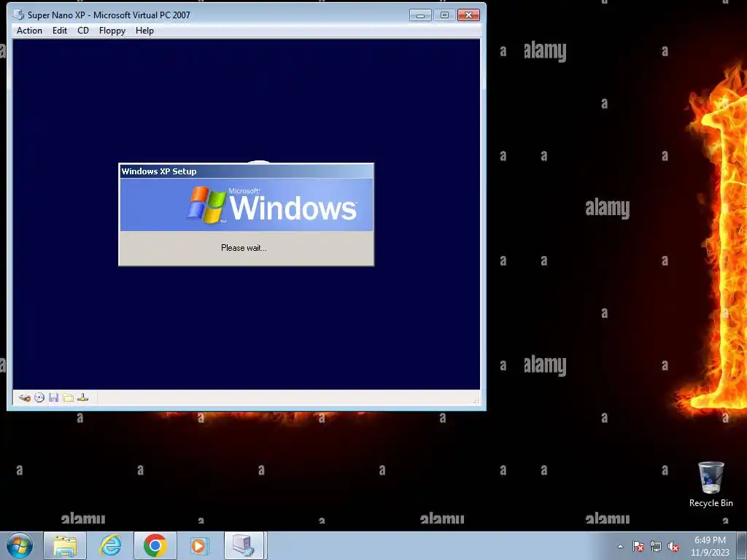Select the Virtual PC taskbar button
The height and width of the screenshot is (560, 747).
click(x=244, y=545)
